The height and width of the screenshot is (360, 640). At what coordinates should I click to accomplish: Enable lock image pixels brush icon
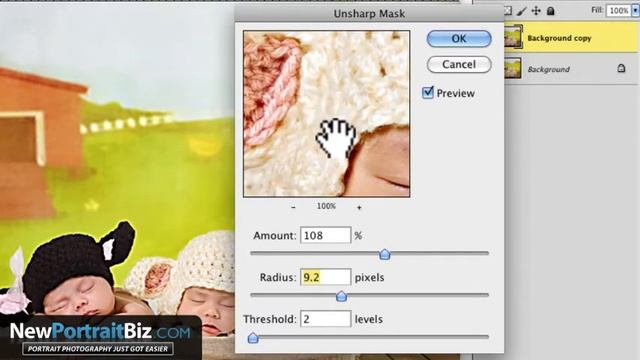pyautogui.click(x=522, y=11)
